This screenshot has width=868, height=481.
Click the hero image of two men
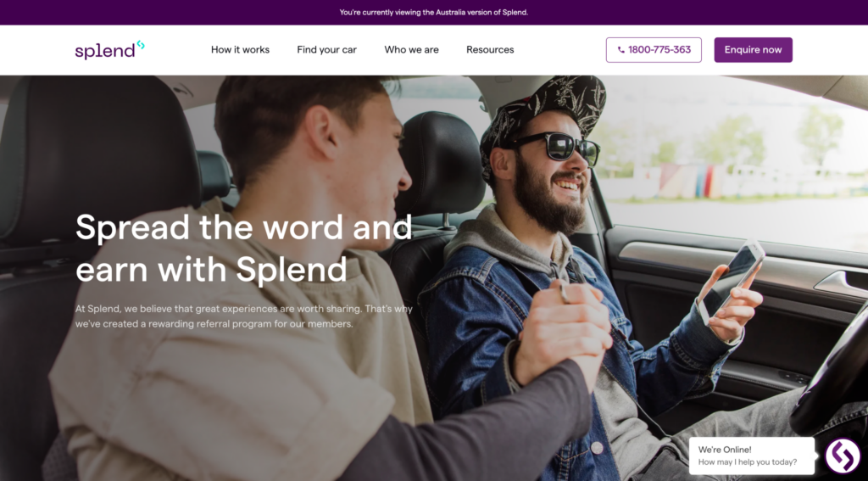pos(434,278)
